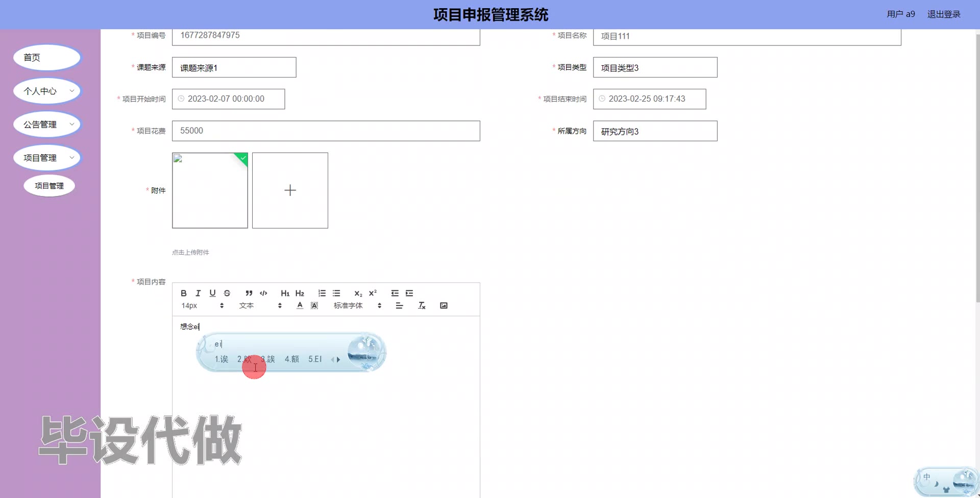This screenshot has height=498, width=980.
Task: Open the 标准字体 font family dropdown
Action: point(357,306)
